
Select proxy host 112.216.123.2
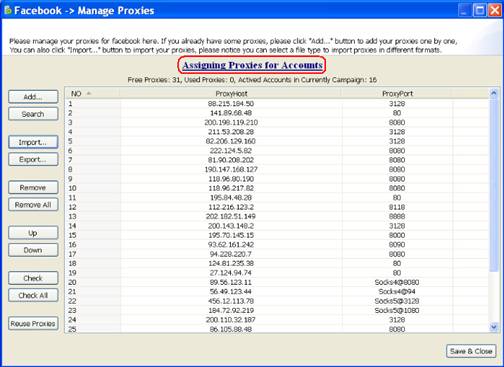click(x=231, y=207)
